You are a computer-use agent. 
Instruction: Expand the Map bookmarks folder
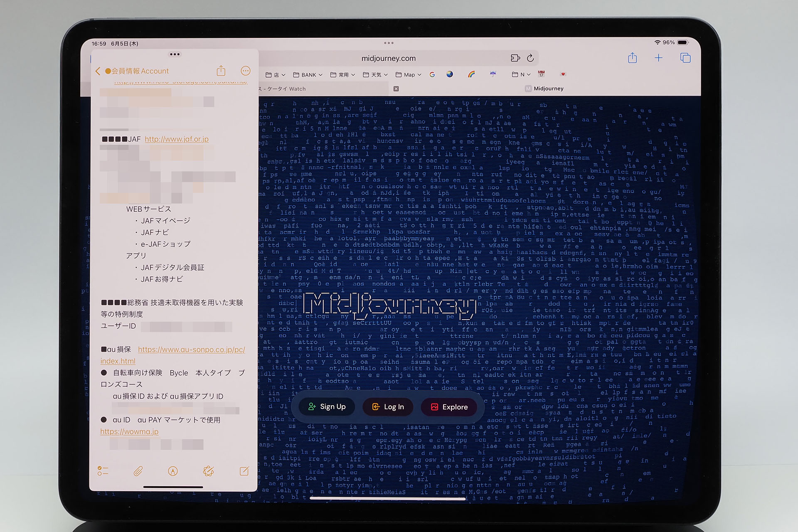point(409,75)
